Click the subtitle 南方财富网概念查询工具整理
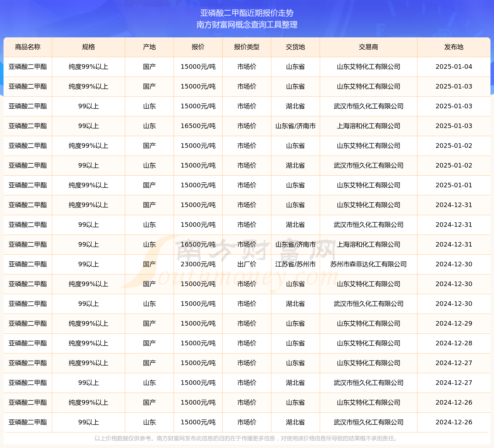The image size is (494, 448). 247,25
